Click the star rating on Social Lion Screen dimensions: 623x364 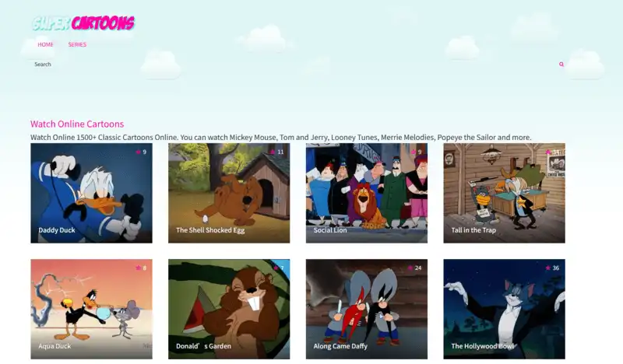(x=417, y=152)
